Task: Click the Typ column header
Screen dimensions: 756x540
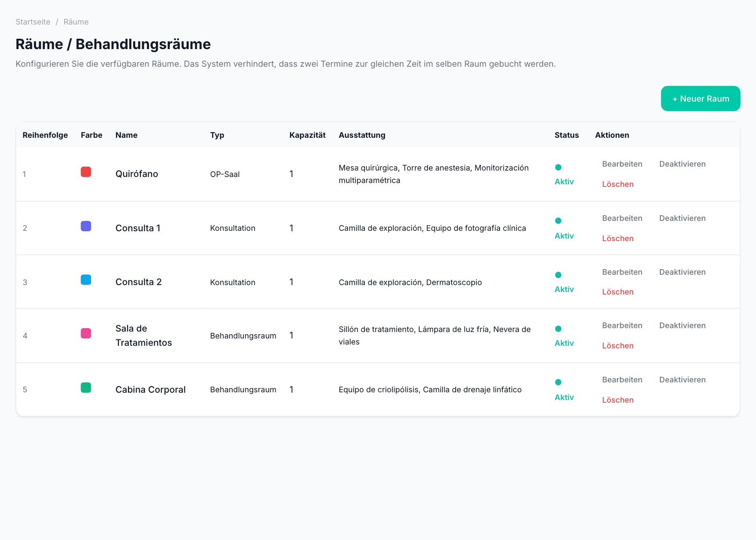Action: [217, 135]
